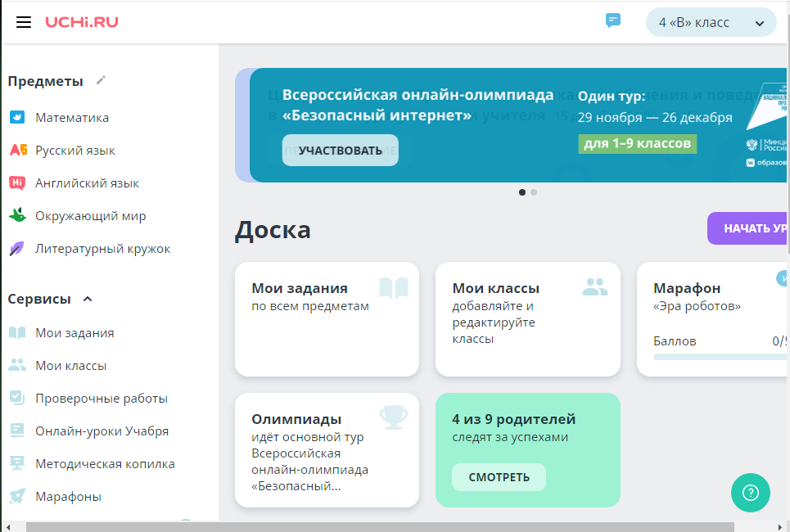Click the Литературный кружок feather icon

click(16, 248)
